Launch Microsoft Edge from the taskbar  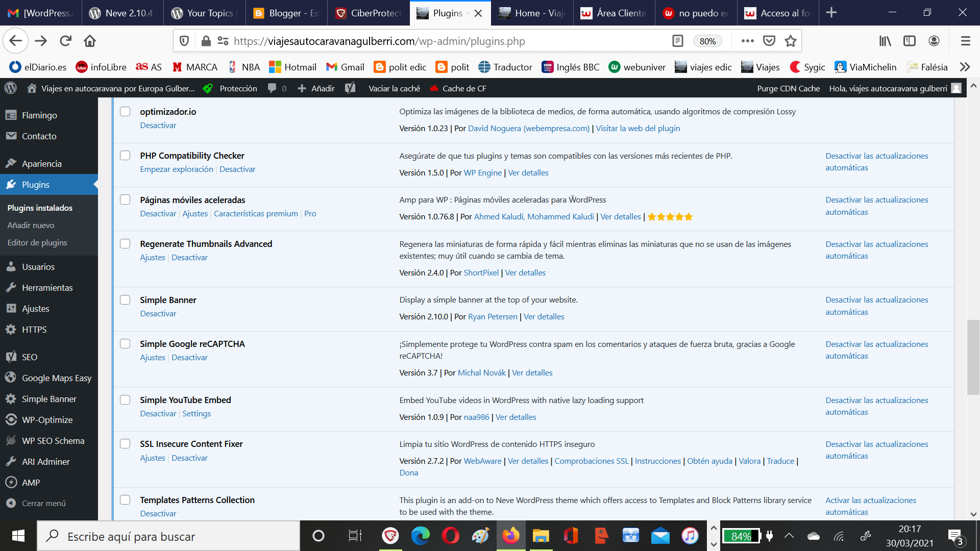(420, 536)
